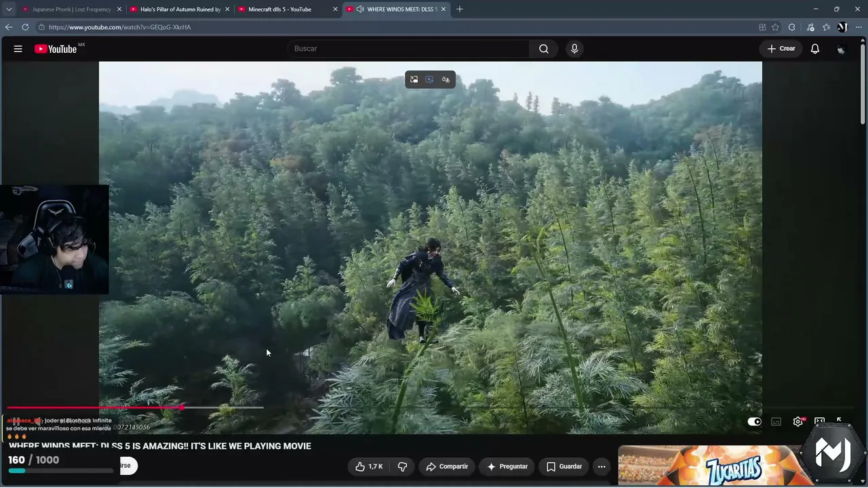Open browser extensions puzzle icon
This screenshot has width=868, height=488.
point(792,27)
